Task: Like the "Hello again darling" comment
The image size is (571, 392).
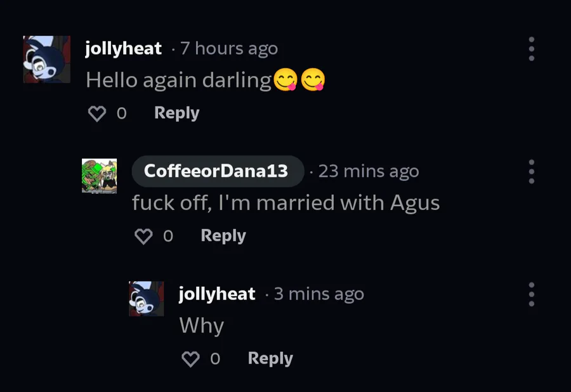Action: [96, 114]
